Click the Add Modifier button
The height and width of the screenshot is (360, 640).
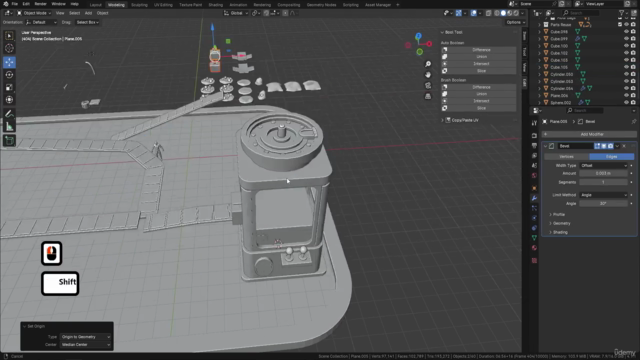(589, 134)
